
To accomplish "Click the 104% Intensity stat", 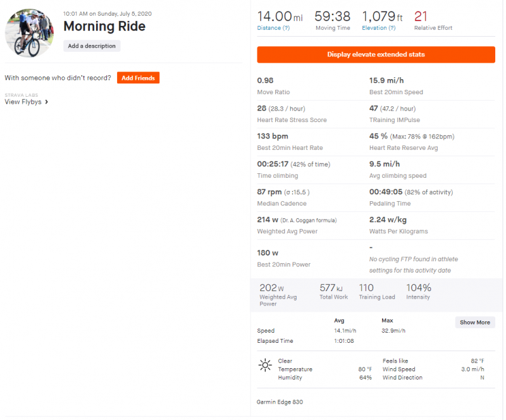I will click(418, 288).
